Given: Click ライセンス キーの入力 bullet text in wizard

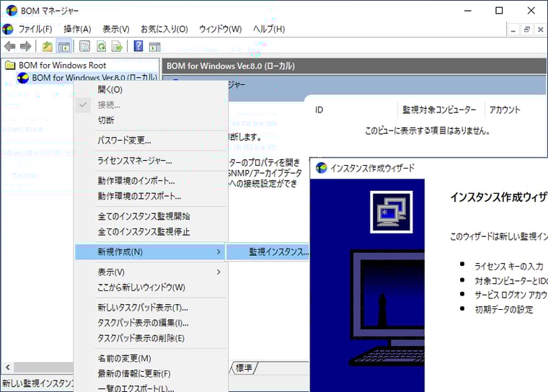Looking at the screenshot, I should 508,267.
